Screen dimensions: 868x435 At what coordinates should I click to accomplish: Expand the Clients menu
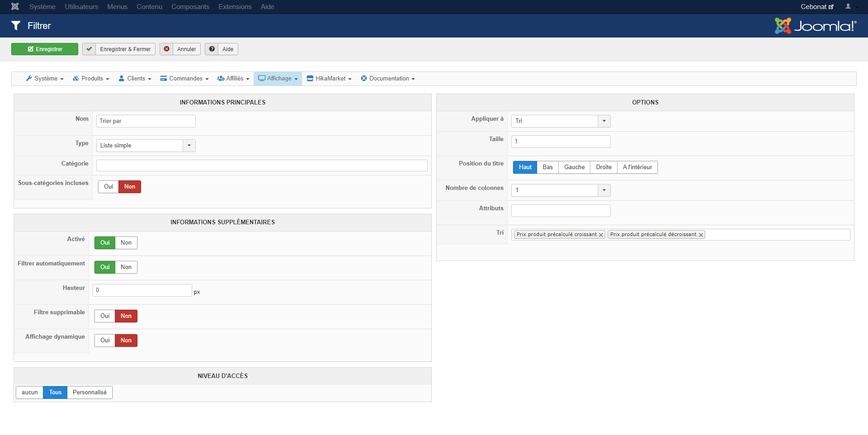pyautogui.click(x=135, y=79)
